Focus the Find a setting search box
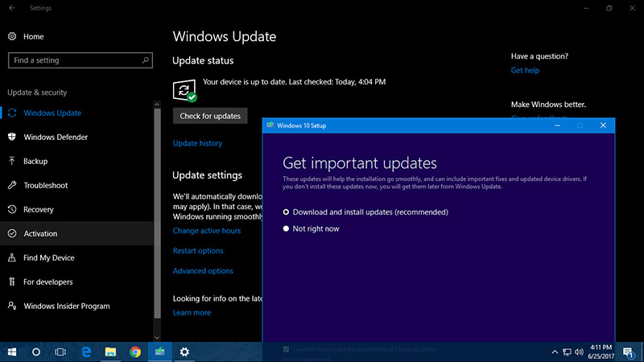Screen dimensions: 644x362 pos(80,60)
